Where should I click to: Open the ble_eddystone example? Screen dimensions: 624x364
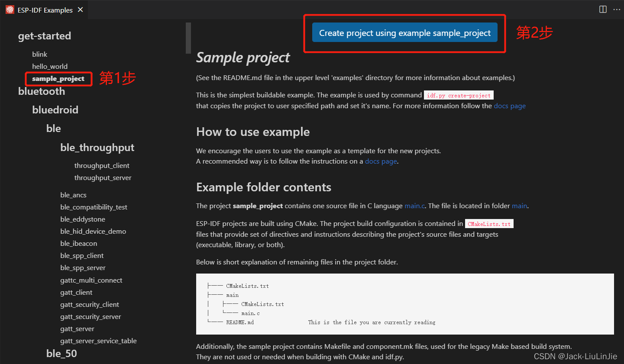coord(83,219)
